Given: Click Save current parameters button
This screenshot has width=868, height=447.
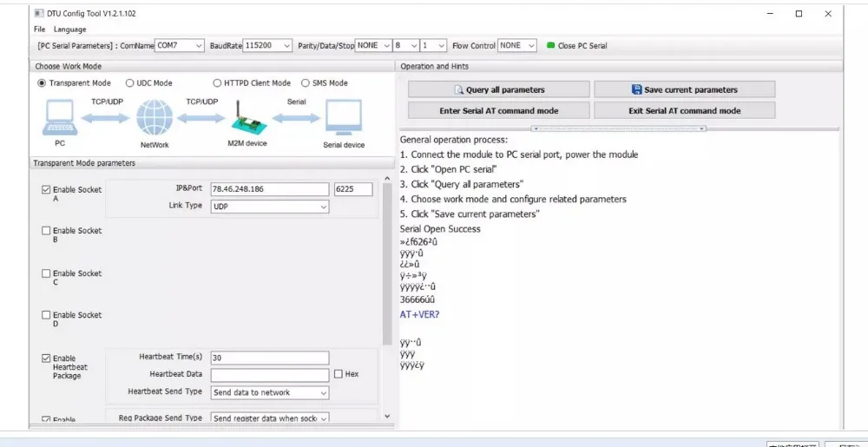Looking at the screenshot, I should click(685, 89).
